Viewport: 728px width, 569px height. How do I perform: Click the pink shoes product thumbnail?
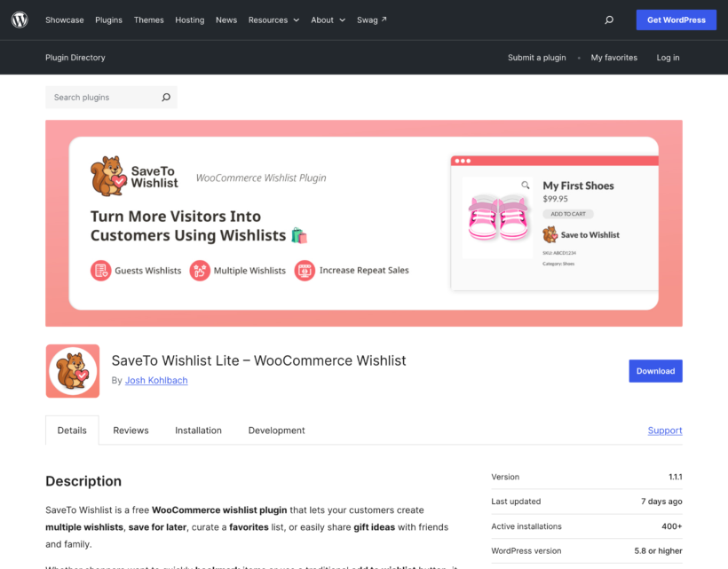498,217
